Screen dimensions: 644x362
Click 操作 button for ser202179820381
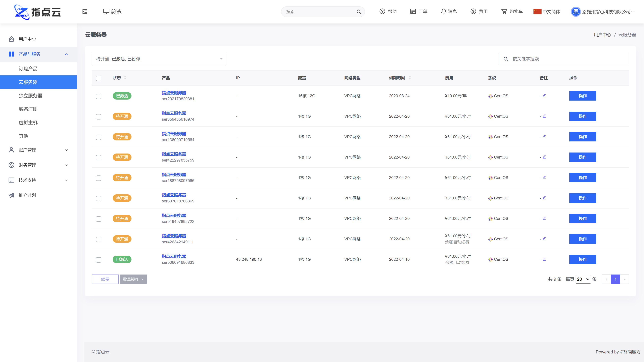point(582,96)
